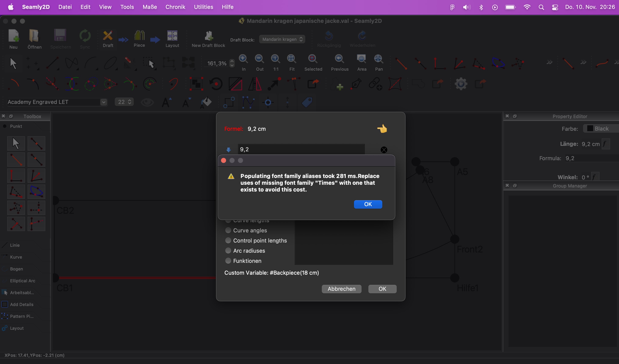Image resolution: width=619 pixels, height=364 pixels.
Task: Select the Curve angles radio button
Action: 228,230
